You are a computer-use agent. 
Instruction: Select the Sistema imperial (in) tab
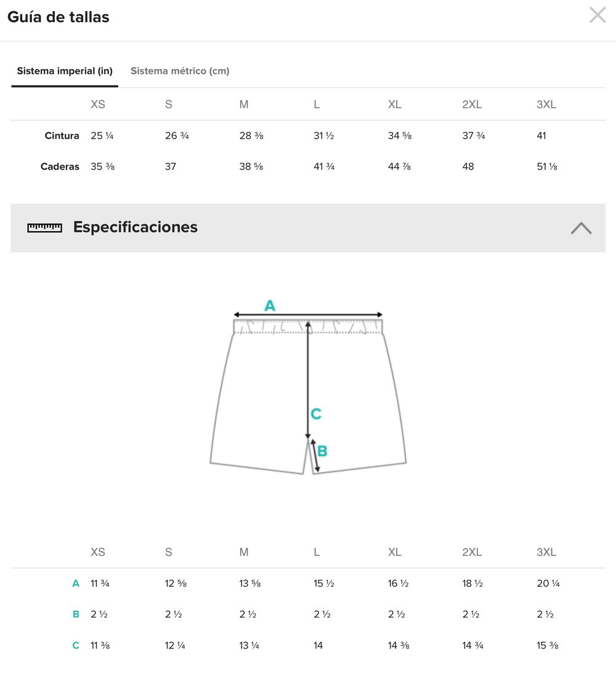click(x=65, y=71)
